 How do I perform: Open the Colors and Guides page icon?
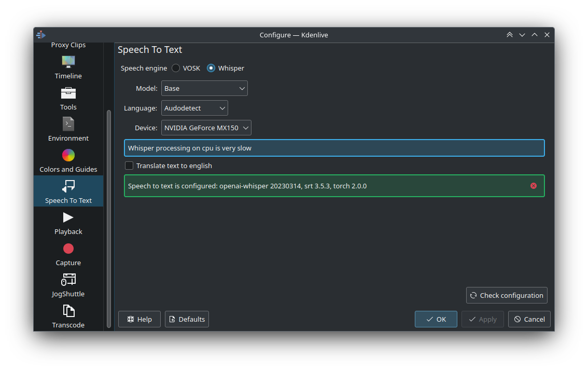pos(68,155)
